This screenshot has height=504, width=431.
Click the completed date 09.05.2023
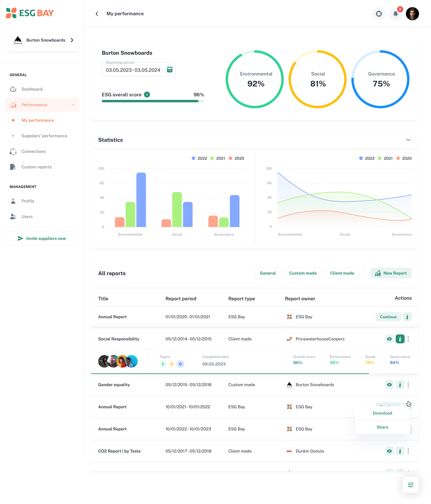click(214, 364)
